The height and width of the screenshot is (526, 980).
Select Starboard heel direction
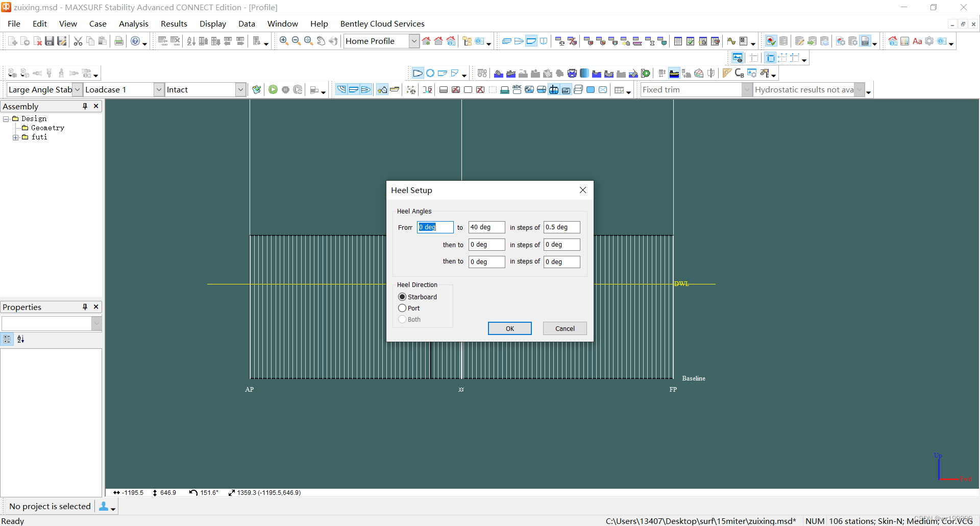[x=402, y=297]
